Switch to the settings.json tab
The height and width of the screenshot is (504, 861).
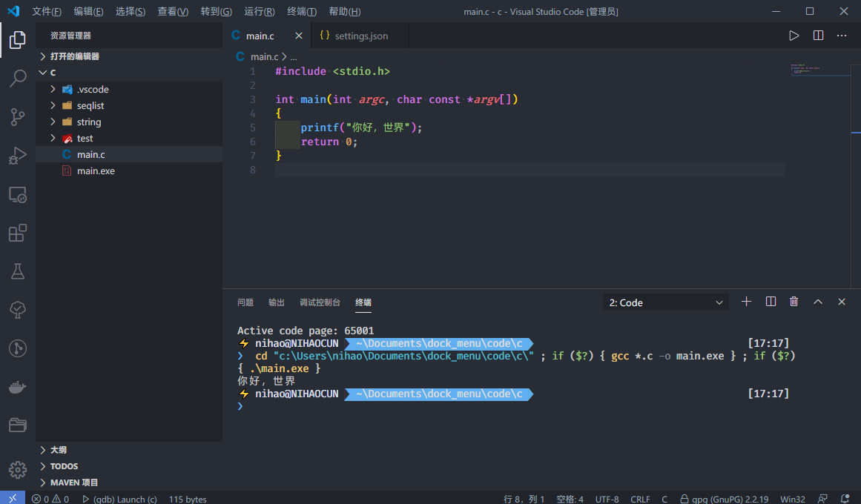click(360, 36)
